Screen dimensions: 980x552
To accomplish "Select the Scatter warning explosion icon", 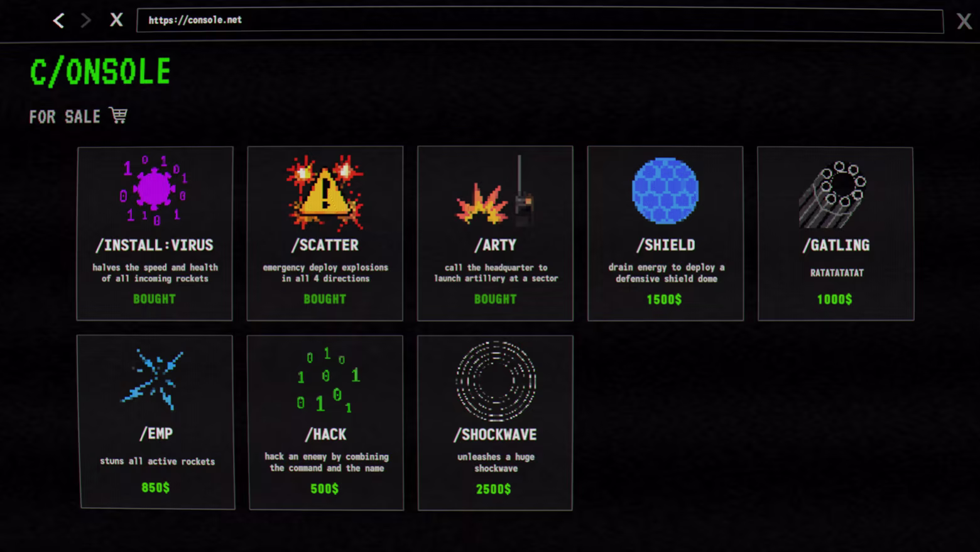I will [325, 191].
